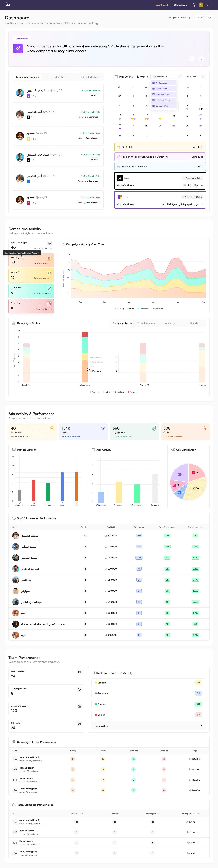
Task: Toggle the Influencer Events checkbox
Action: pos(154,100)
